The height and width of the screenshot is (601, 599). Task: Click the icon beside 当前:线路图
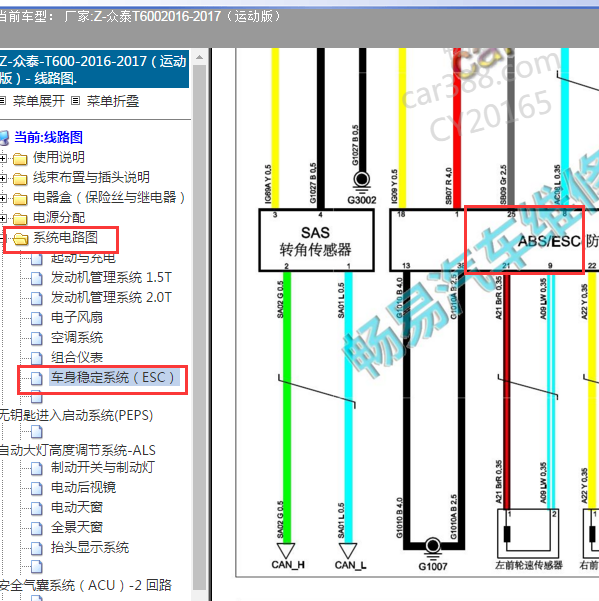(5, 138)
